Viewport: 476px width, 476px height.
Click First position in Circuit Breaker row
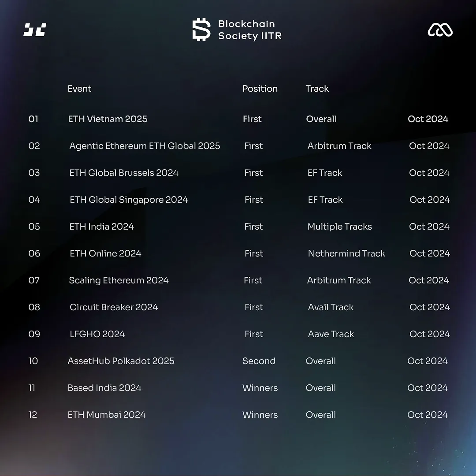[254, 307]
